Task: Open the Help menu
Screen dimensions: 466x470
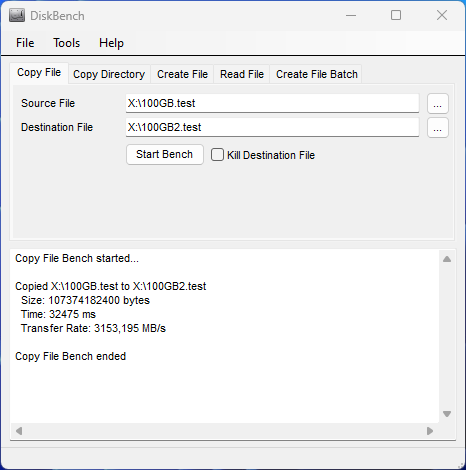Action: click(x=111, y=43)
